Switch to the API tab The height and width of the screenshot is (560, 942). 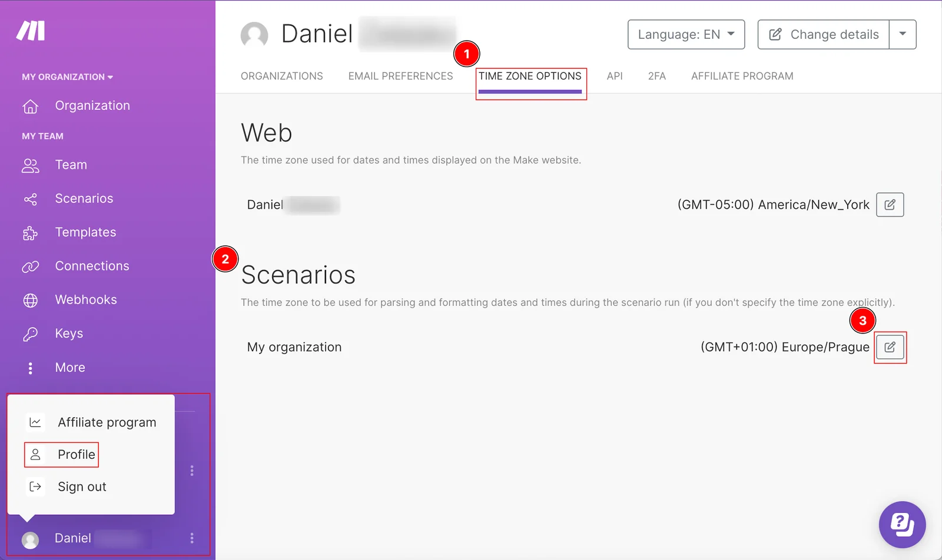pos(615,76)
